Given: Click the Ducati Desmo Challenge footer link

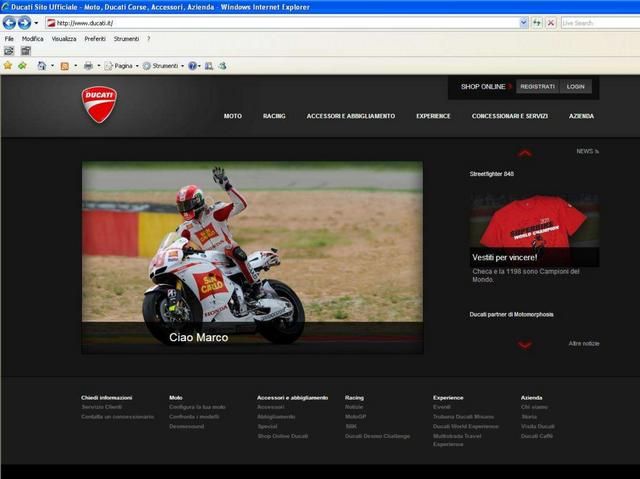Looking at the screenshot, I should pyautogui.click(x=378, y=436).
